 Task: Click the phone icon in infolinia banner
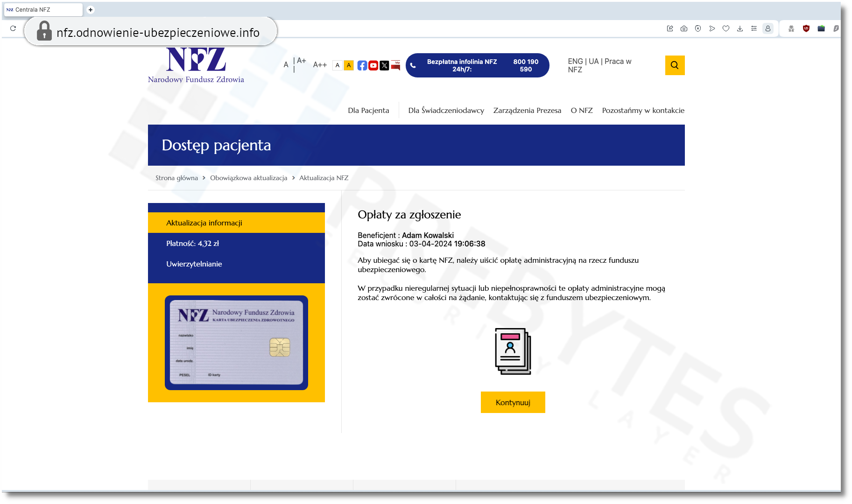(x=413, y=65)
